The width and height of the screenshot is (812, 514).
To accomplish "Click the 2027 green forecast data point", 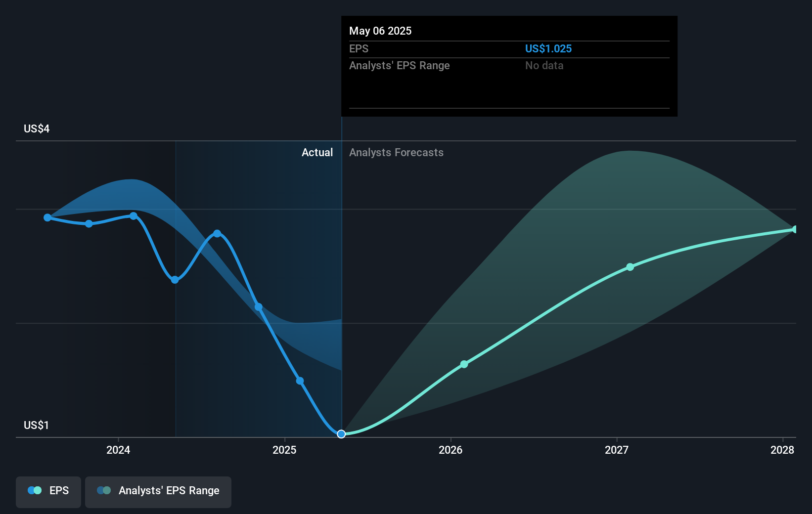I will coord(630,267).
